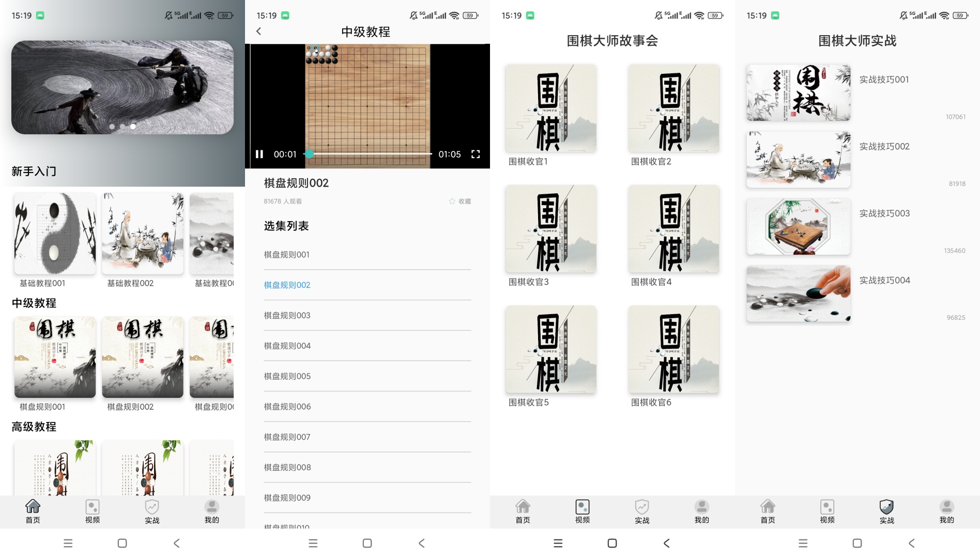This screenshot has height=558, width=980.
Task: Open 实战技巧001 list item
Action: point(857,93)
